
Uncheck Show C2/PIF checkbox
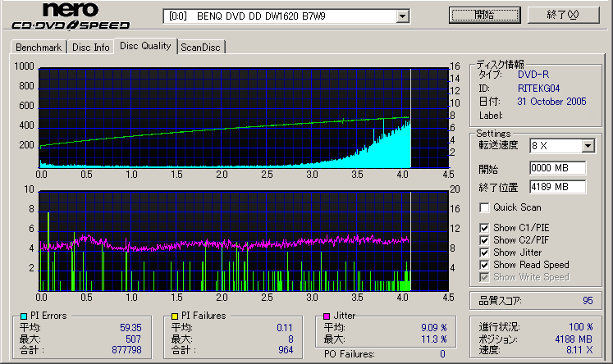(x=484, y=240)
